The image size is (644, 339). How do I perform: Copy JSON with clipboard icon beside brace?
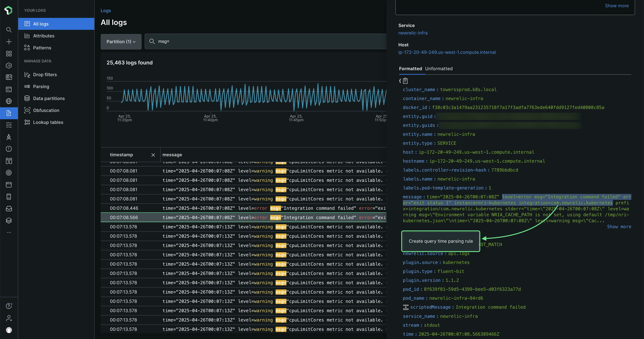(405, 81)
